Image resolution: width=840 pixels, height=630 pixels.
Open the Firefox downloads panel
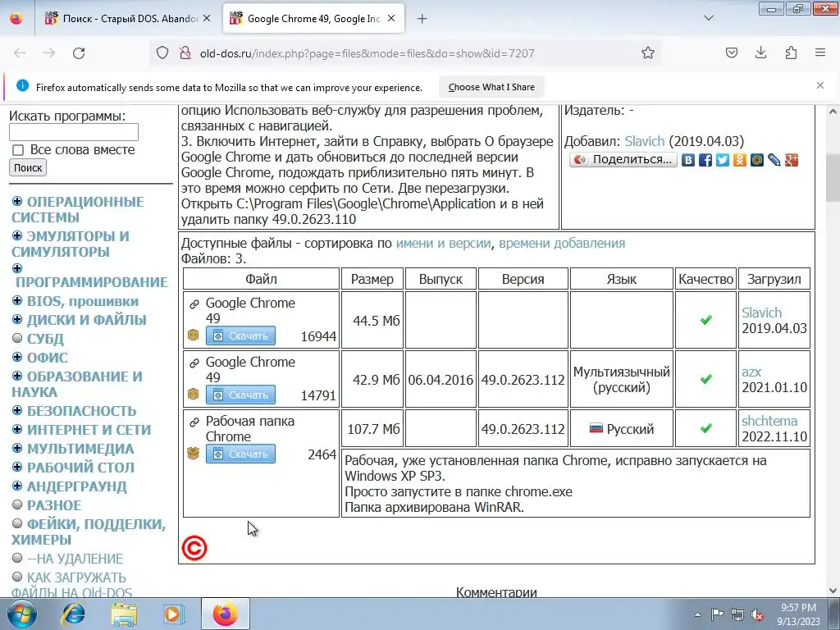coord(760,52)
